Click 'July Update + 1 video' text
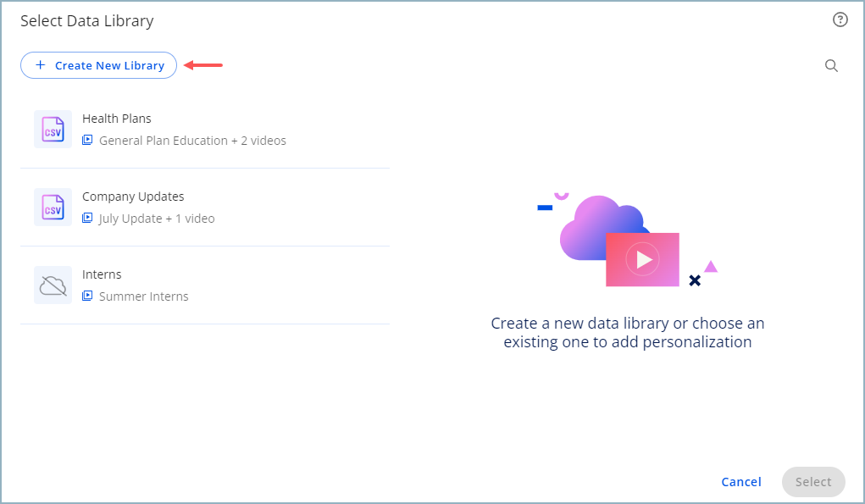The image size is (865, 504). pyautogui.click(x=157, y=219)
